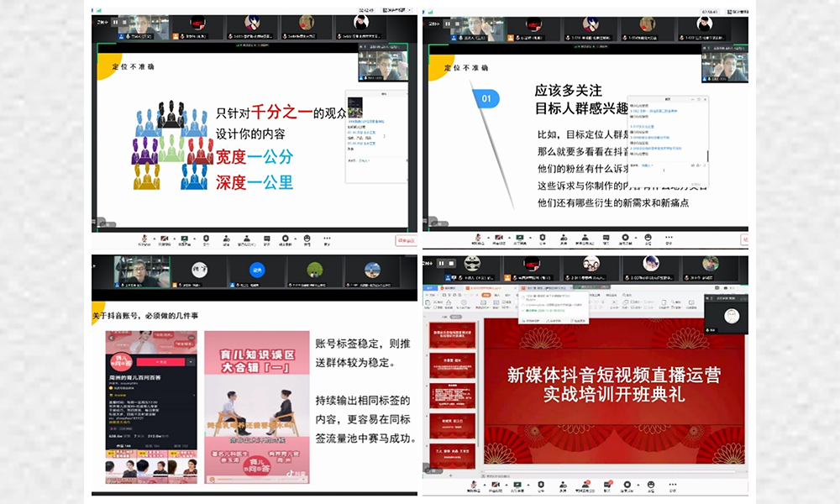Open the emoji reactions icon in the bottom-right meeting

(x=651, y=485)
